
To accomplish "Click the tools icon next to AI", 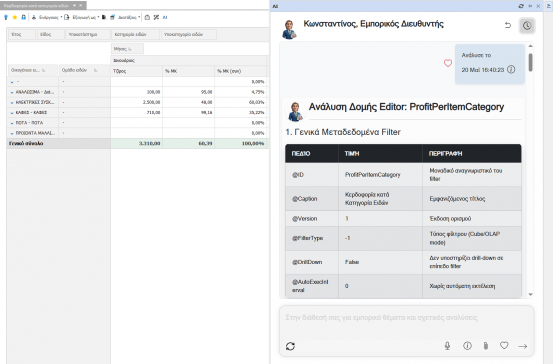I will [156, 17].
